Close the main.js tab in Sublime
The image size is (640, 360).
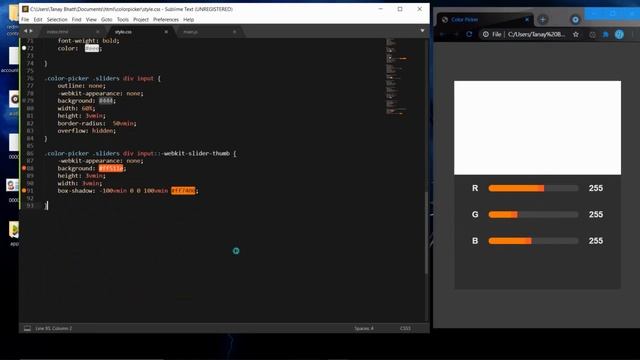point(234,32)
